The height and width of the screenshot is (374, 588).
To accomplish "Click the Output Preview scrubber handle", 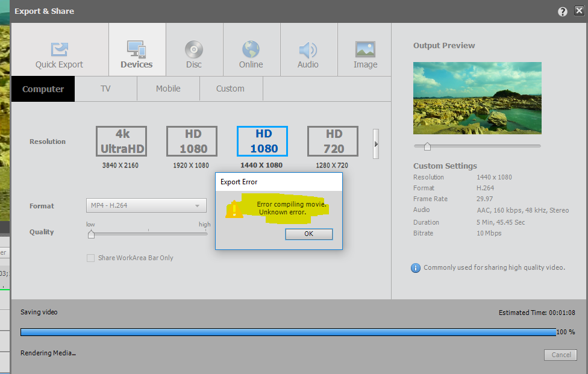I will 427,146.
